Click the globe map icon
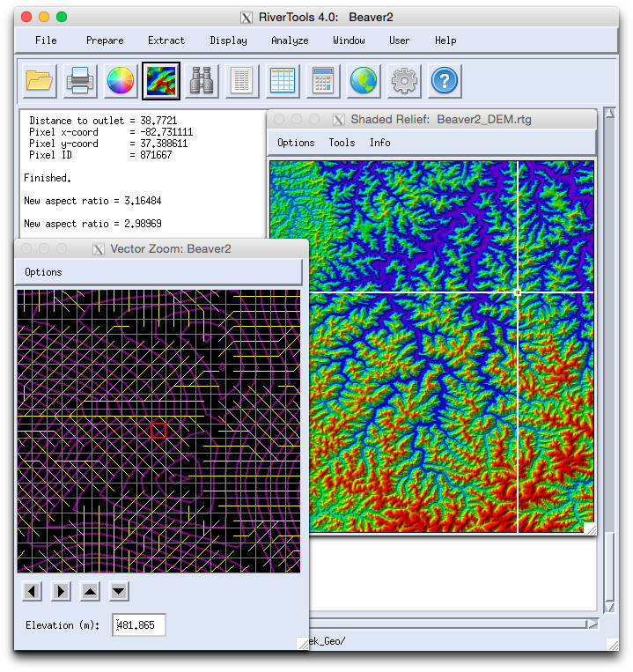The width and height of the screenshot is (633, 672). coord(364,82)
